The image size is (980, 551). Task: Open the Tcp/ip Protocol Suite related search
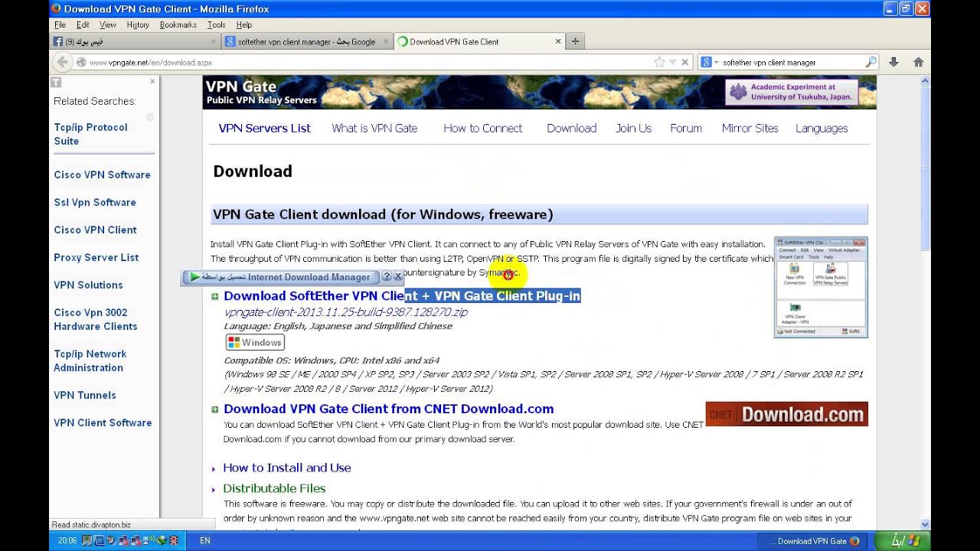90,134
